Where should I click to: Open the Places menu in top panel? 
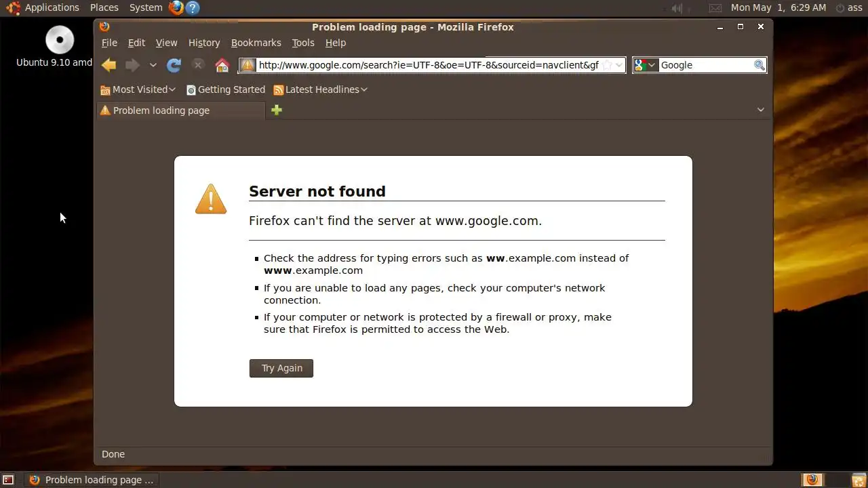point(104,7)
